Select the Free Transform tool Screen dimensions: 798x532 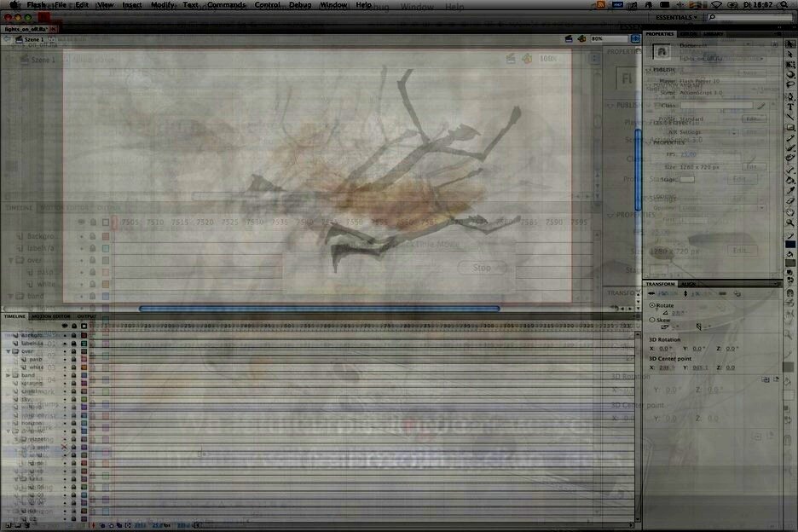pos(790,65)
